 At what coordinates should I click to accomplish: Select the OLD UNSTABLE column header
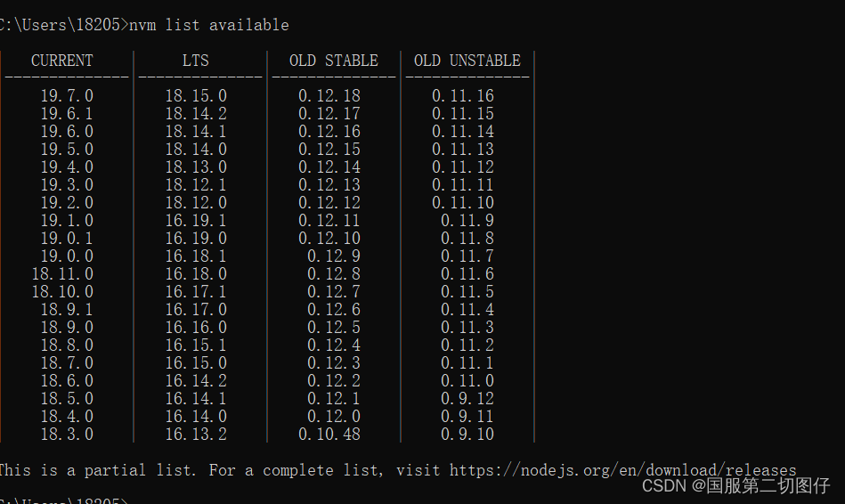click(467, 61)
